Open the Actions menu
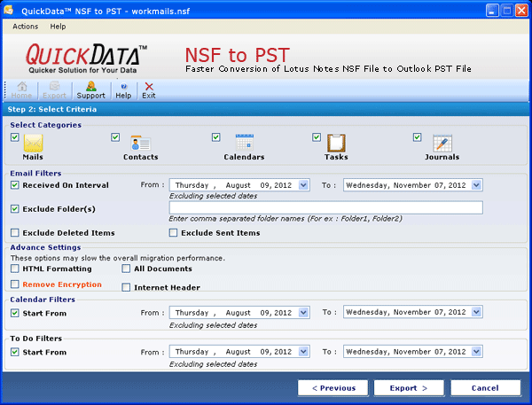 coord(26,27)
